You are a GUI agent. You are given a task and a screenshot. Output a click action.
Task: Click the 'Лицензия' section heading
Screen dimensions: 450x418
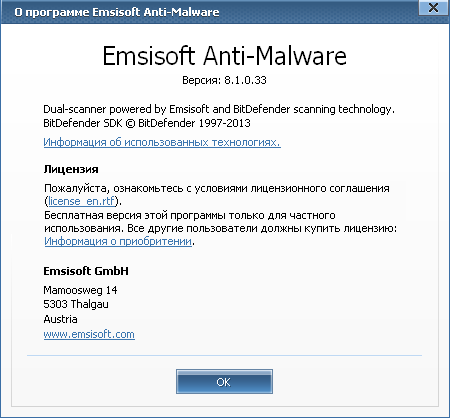tap(71, 169)
